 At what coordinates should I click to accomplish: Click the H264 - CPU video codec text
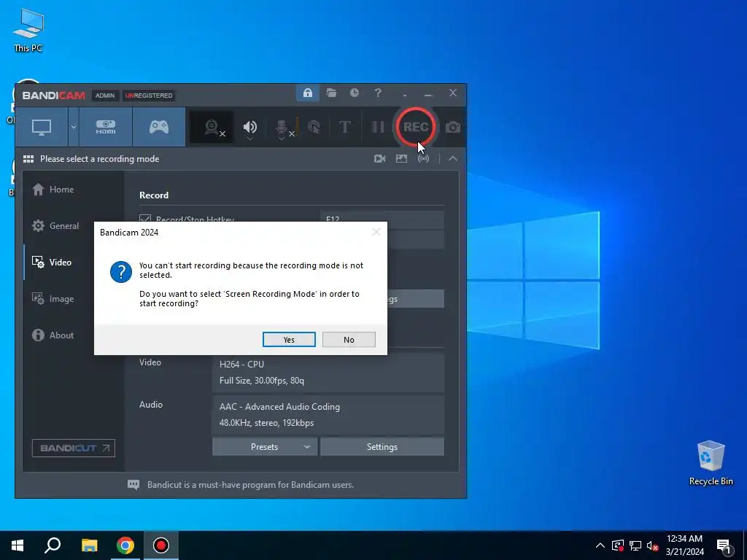tap(241, 365)
